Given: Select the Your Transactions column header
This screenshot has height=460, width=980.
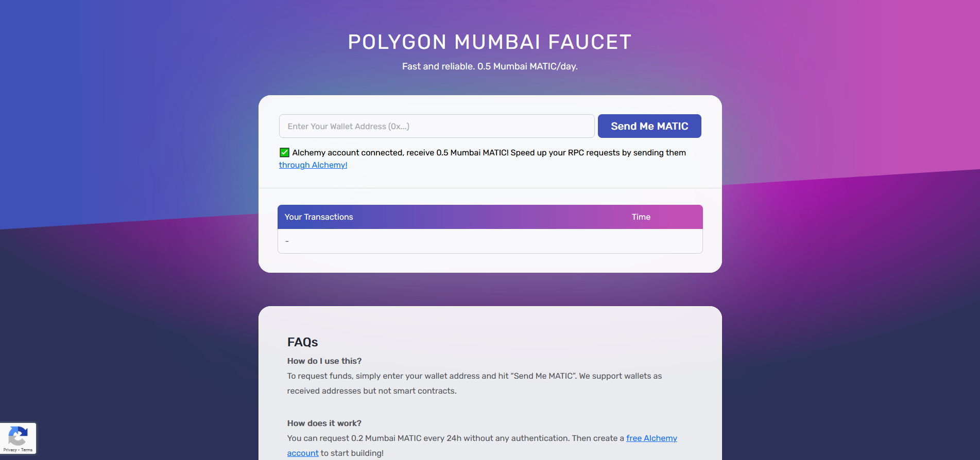Looking at the screenshot, I should pyautogui.click(x=319, y=217).
